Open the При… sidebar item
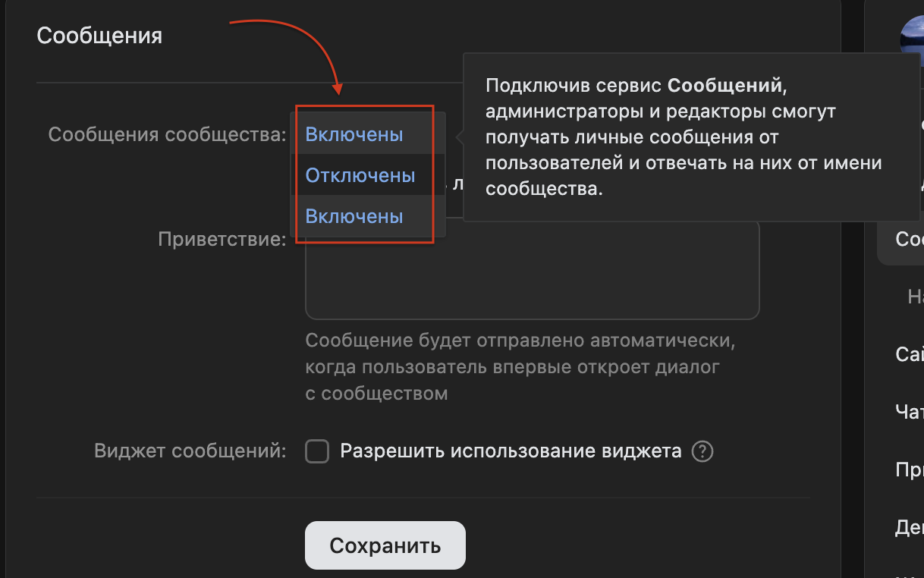 click(x=909, y=470)
